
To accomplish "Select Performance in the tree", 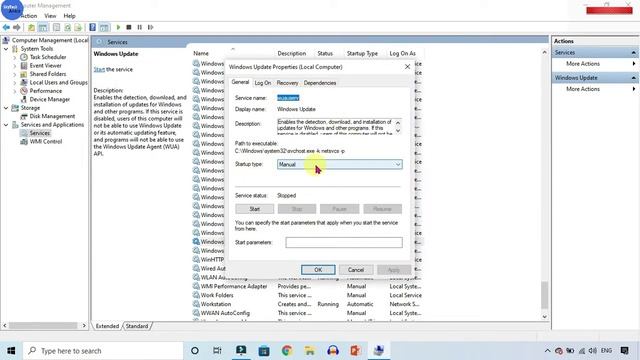I will tap(46, 91).
